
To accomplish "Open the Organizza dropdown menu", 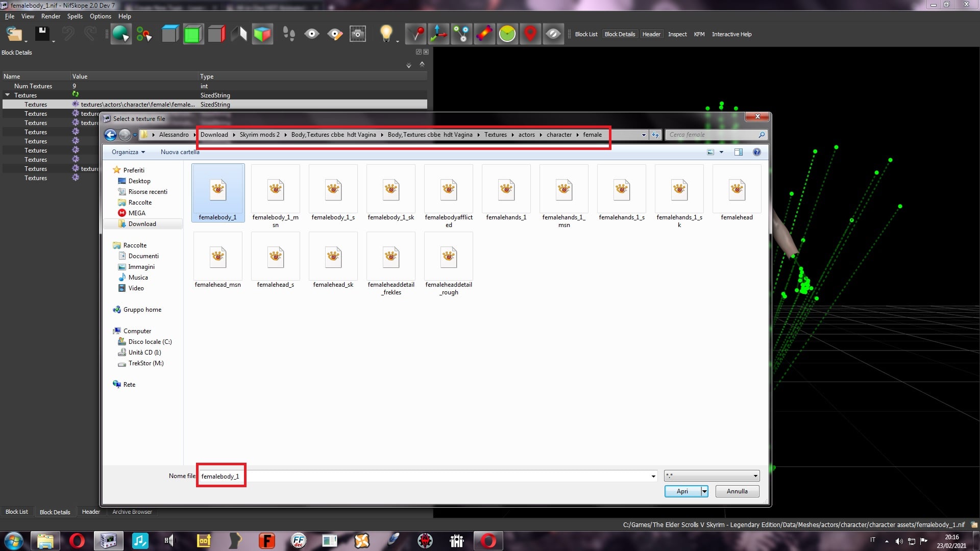I will pyautogui.click(x=128, y=152).
